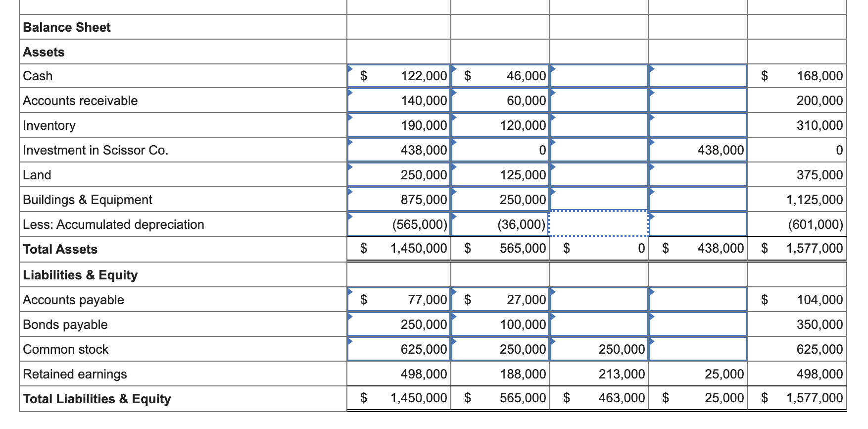
Task: Click Retained earnings 25,000 value
Action: tap(724, 374)
